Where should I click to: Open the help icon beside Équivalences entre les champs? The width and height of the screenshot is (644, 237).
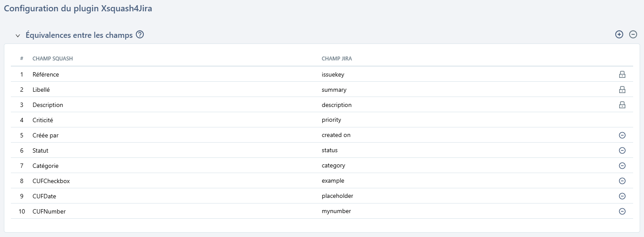[x=140, y=35]
